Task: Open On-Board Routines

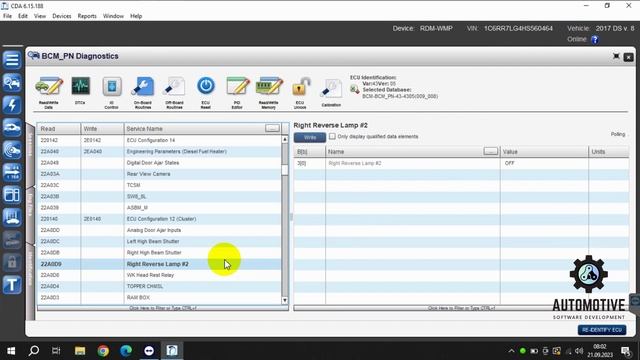Action: pos(143,93)
